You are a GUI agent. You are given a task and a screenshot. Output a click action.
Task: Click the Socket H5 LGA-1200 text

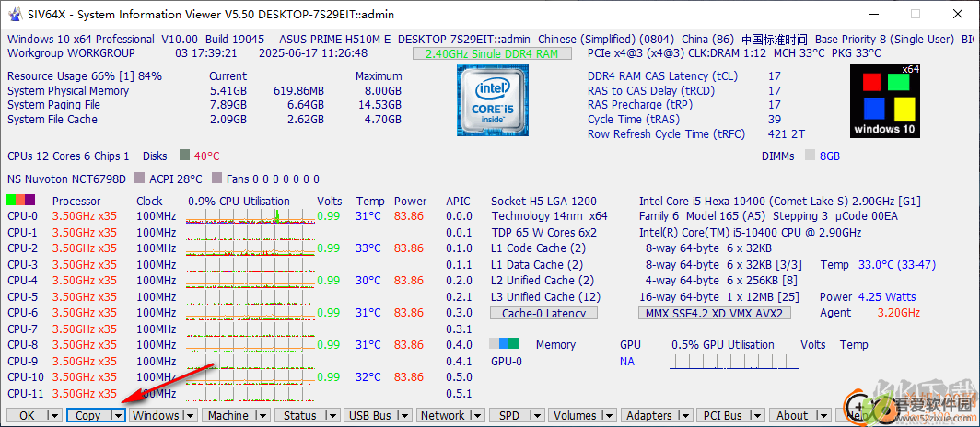[543, 201]
